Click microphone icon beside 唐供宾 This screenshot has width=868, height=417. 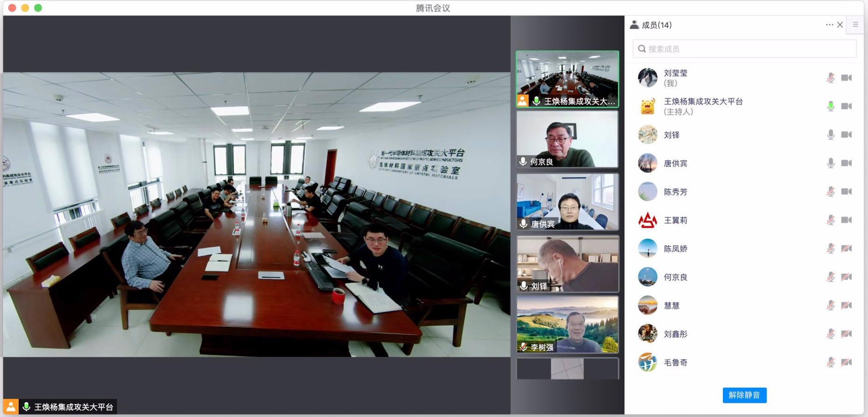[831, 163]
